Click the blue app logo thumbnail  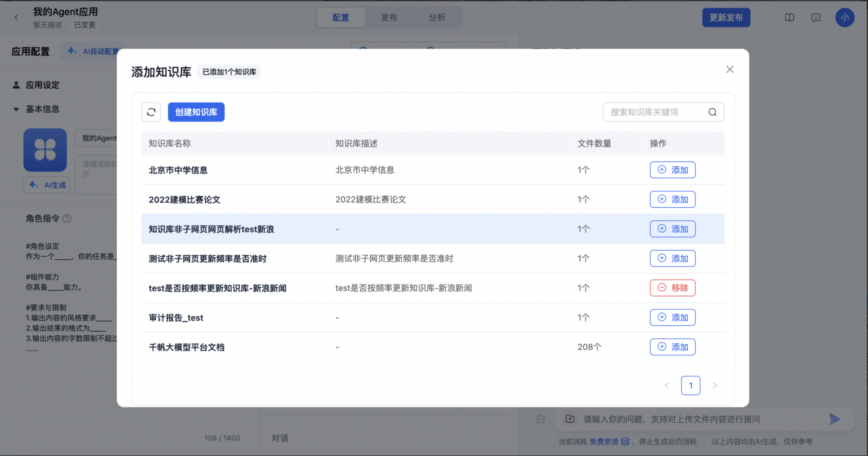[x=45, y=150]
